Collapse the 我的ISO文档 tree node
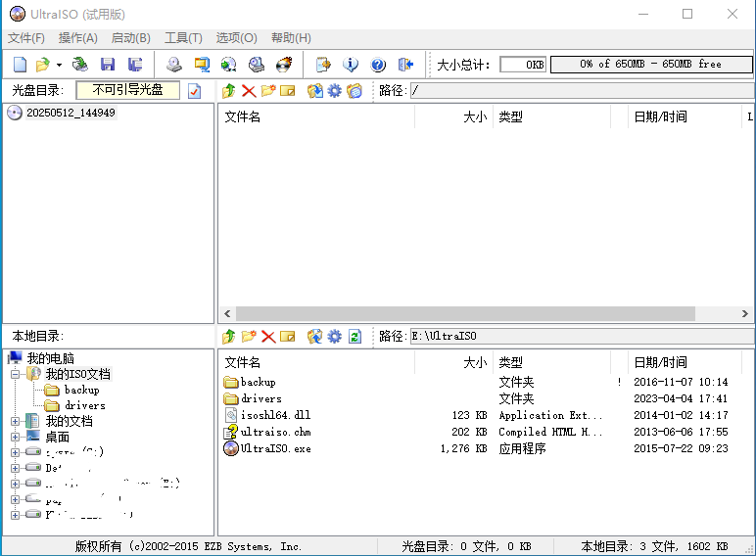 coord(16,374)
